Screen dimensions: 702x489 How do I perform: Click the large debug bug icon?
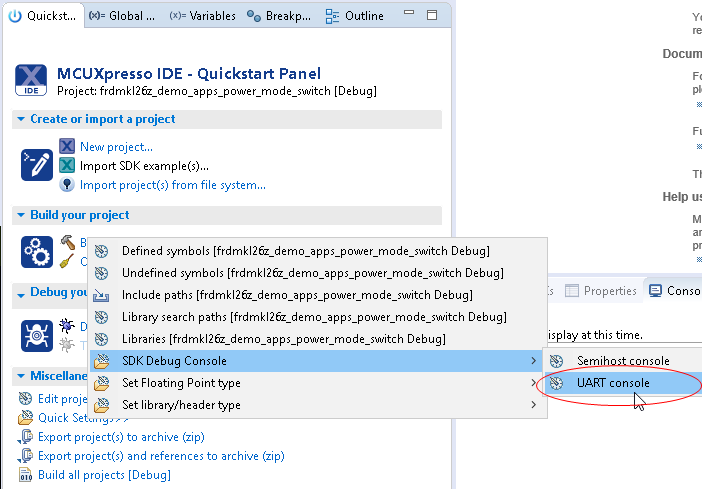pos(37,336)
